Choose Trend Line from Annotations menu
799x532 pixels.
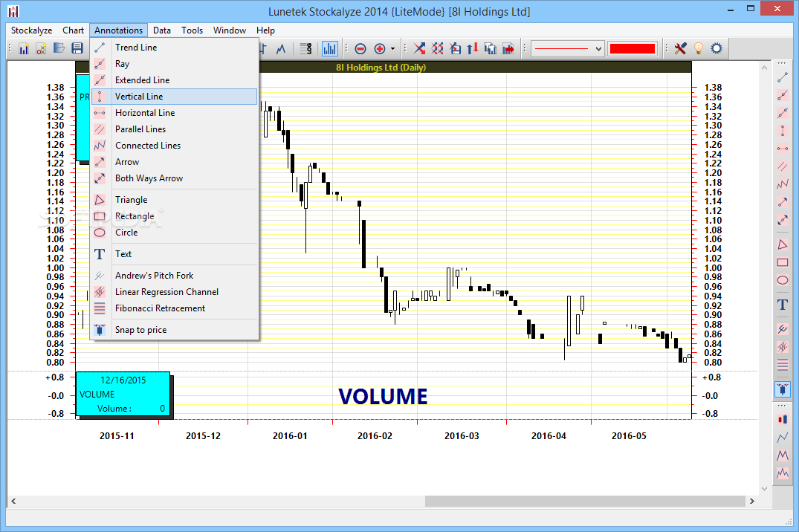tap(174, 48)
